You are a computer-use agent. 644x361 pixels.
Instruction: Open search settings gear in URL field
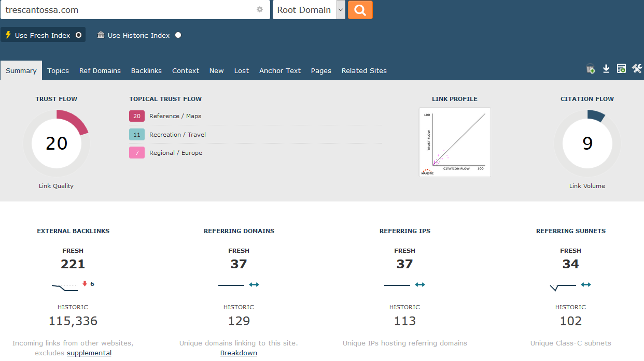(x=260, y=10)
